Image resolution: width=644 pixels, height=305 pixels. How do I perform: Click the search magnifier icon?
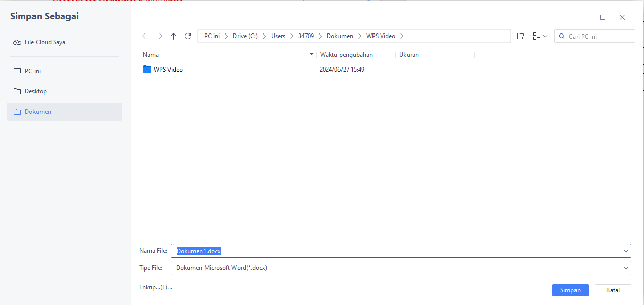(562, 36)
